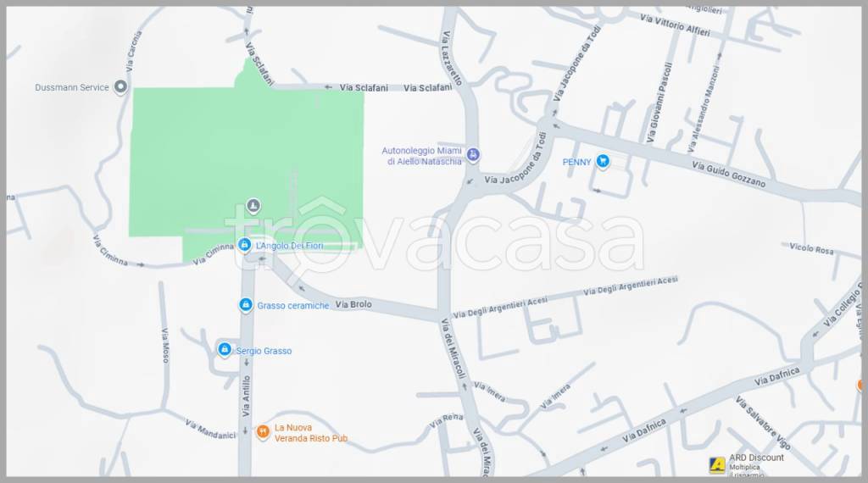Open the Grasso ceramiche text label
Viewport: 868px width, 483px height.
292,305
